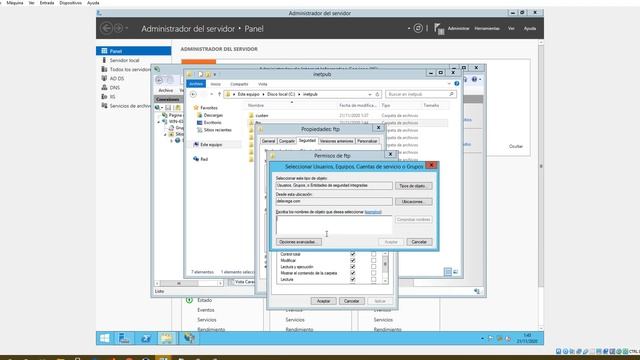Select the custerr folder row
Image resolution: width=640 pixels, height=360 pixels.
[x=347, y=116]
